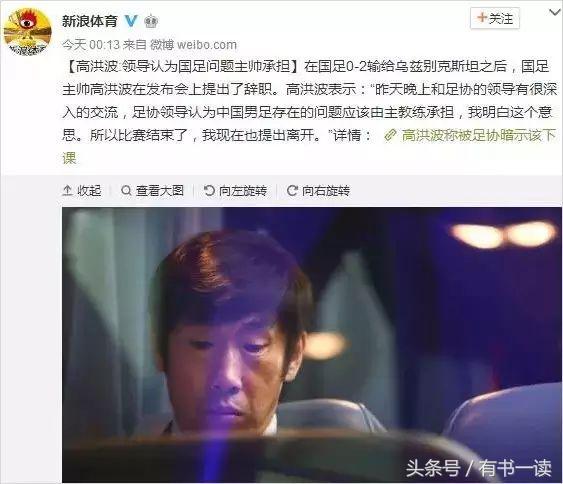Click the upward arrow collapse icon
Viewport: 563px width, 484px height.
pos(68,191)
